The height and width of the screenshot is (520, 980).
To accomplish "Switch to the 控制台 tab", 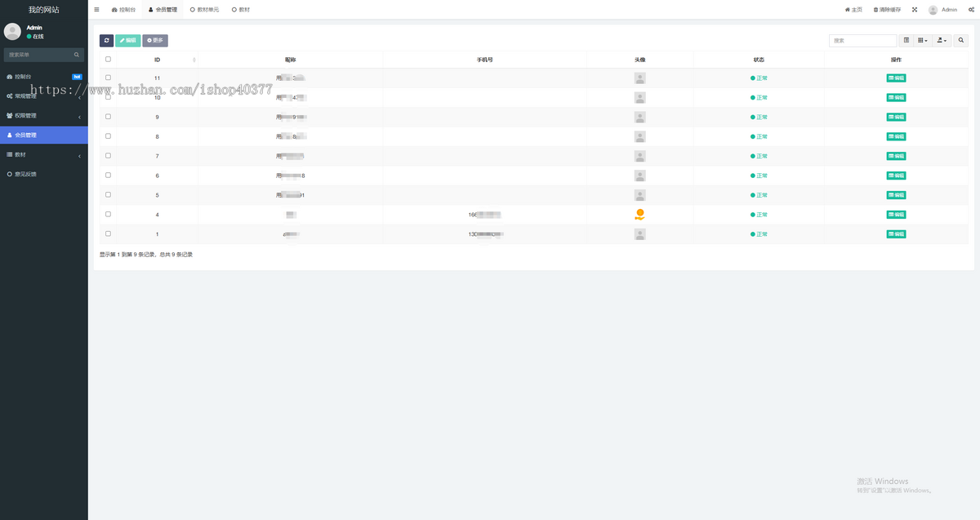I will 124,10.
